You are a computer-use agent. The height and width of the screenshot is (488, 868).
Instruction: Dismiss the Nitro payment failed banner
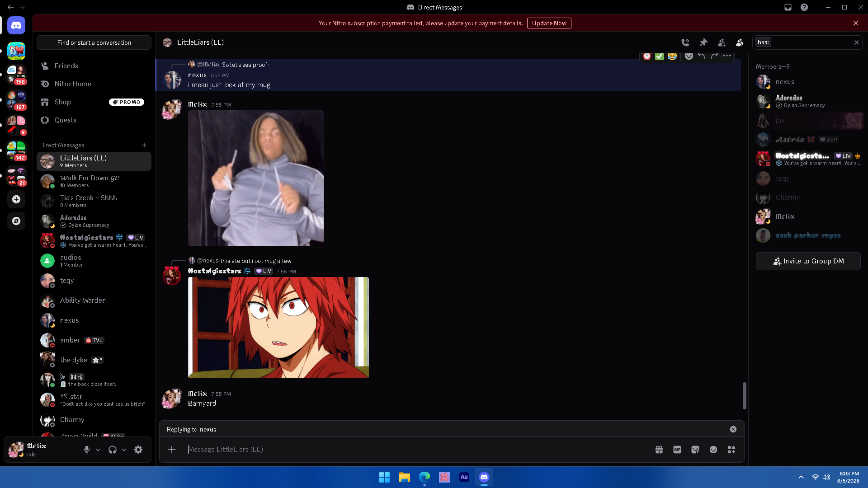[x=855, y=23]
